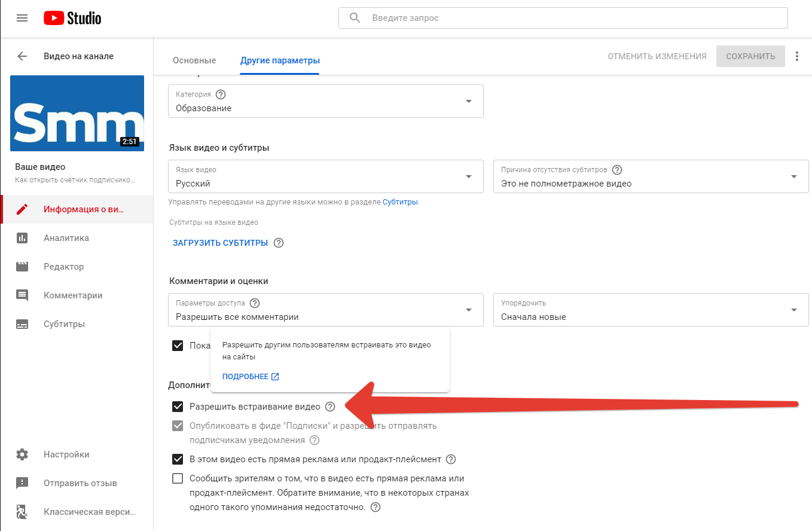Click the Введите запрос search field
Screen dimensions: 812x531
click(563, 18)
